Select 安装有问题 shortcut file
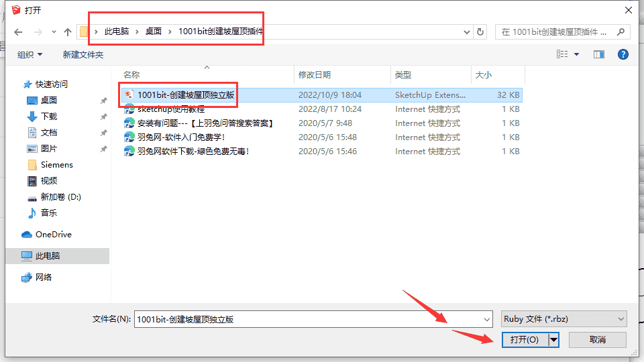The image size is (644, 362). (x=205, y=123)
